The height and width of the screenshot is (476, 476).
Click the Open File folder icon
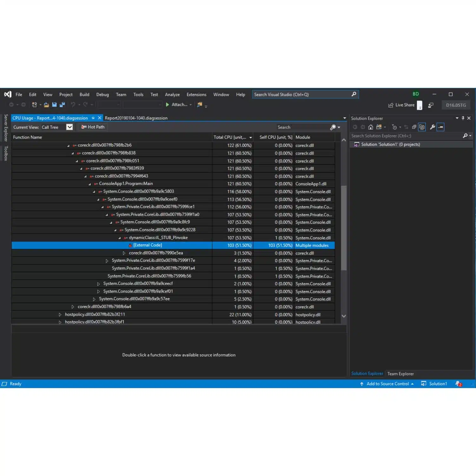[x=46, y=105]
